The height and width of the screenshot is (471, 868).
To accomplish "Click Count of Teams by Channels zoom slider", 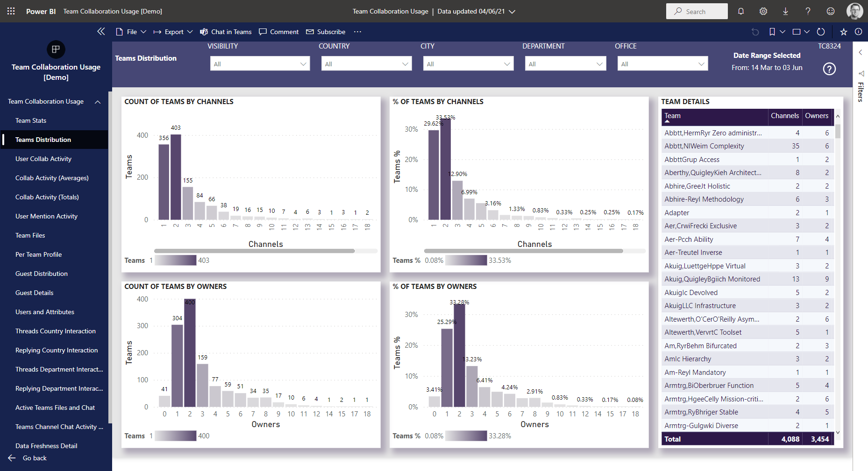I will click(x=255, y=251).
